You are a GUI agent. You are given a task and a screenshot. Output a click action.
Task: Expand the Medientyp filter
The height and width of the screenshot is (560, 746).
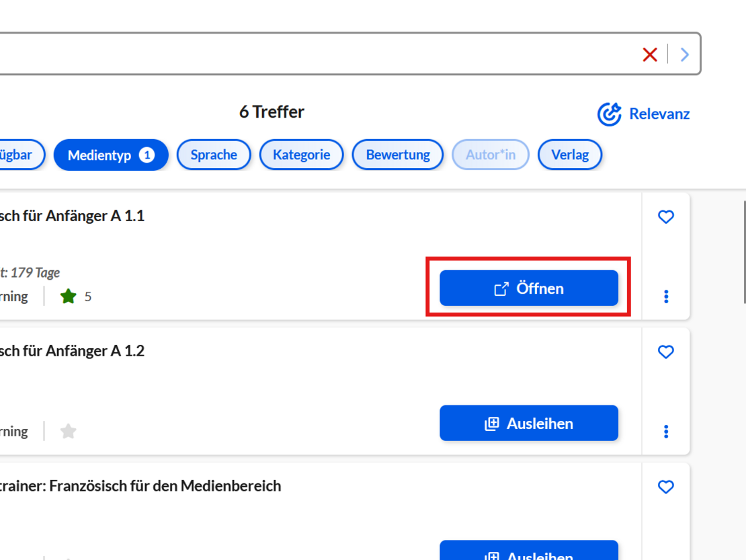pyautogui.click(x=111, y=155)
